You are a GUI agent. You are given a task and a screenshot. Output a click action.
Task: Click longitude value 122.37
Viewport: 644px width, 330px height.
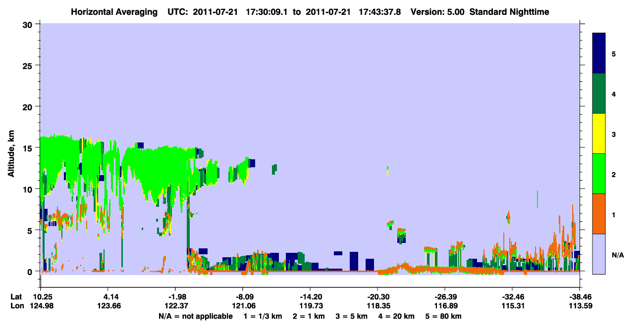tap(175, 306)
